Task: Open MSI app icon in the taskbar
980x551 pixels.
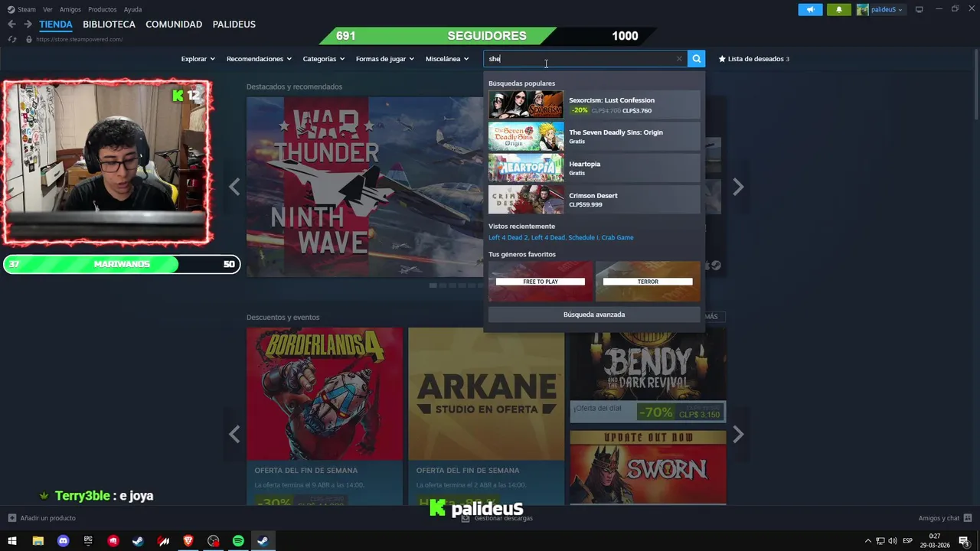Action: click(163, 541)
